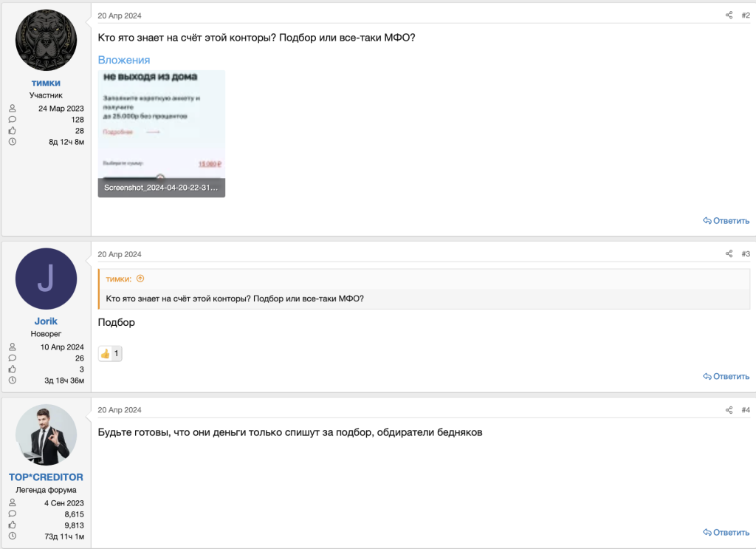Viewport: 756px width, 549px height.
Task: Open the attached Screenshot thumbnail
Action: [162, 134]
